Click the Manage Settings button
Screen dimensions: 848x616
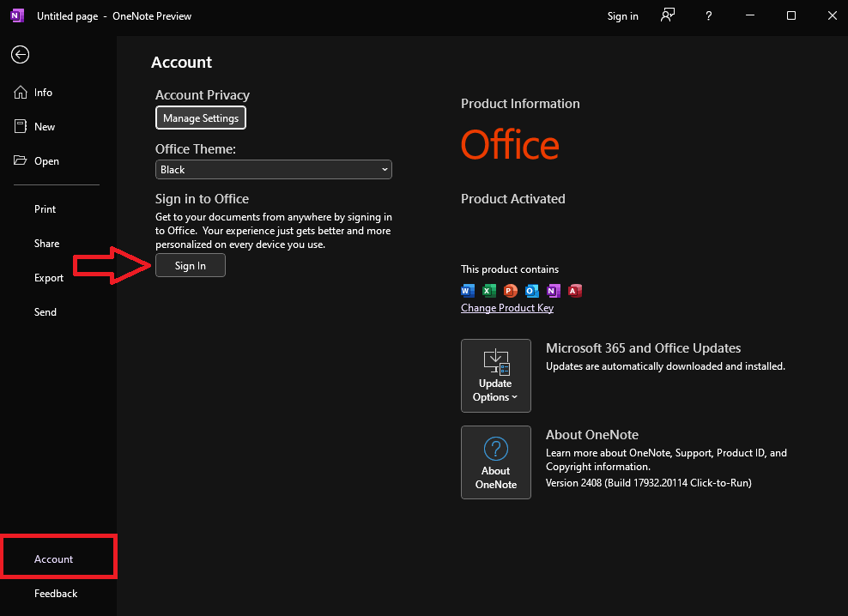pyautogui.click(x=201, y=118)
